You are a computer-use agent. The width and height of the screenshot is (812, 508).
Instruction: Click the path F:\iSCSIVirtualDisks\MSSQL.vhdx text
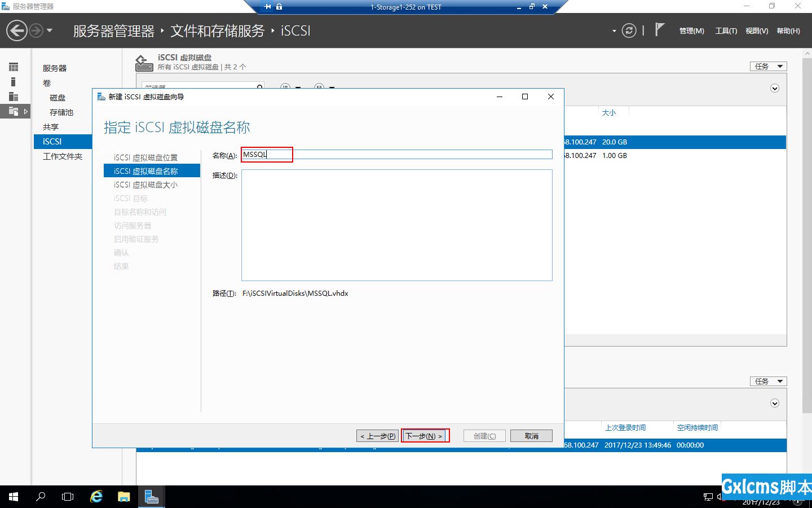click(295, 294)
